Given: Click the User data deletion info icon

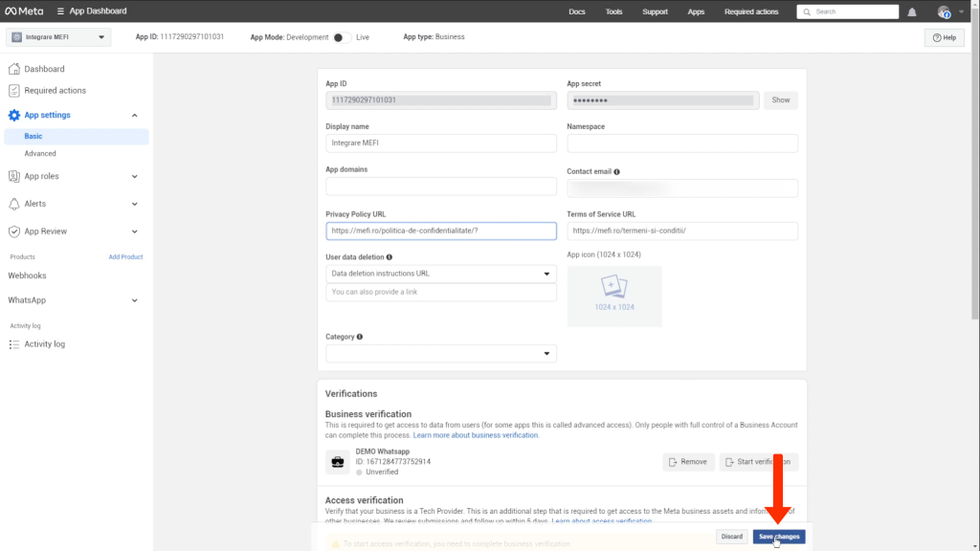Looking at the screenshot, I should coord(390,257).
